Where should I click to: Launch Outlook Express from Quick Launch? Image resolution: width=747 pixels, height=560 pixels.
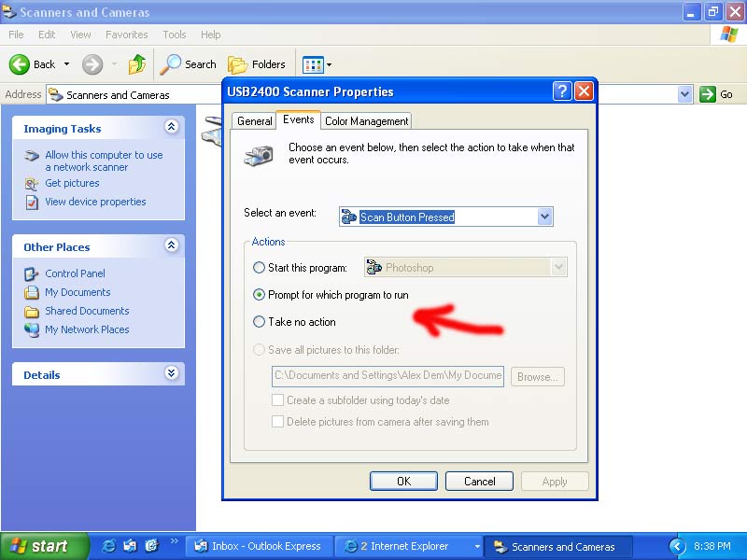coord(130,546)
